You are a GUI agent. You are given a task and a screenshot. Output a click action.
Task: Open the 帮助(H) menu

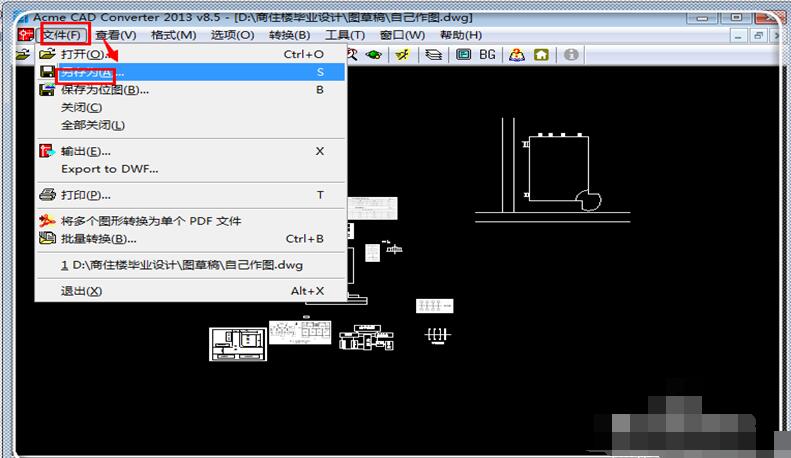click(461, 35)
